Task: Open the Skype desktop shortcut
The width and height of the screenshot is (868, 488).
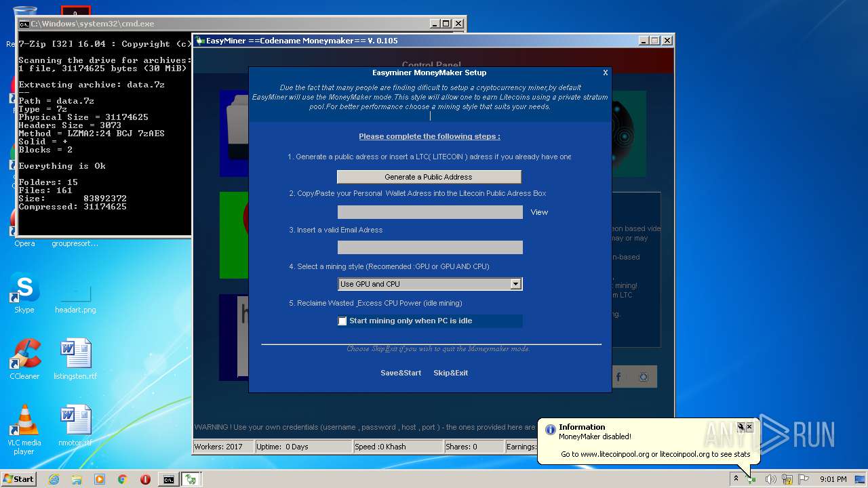Action: 24,293
